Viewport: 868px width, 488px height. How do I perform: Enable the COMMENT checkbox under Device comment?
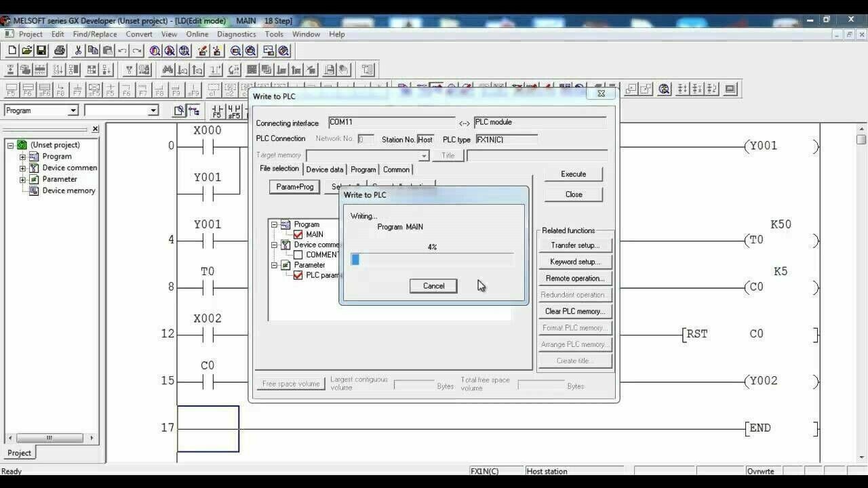(299, 254)
